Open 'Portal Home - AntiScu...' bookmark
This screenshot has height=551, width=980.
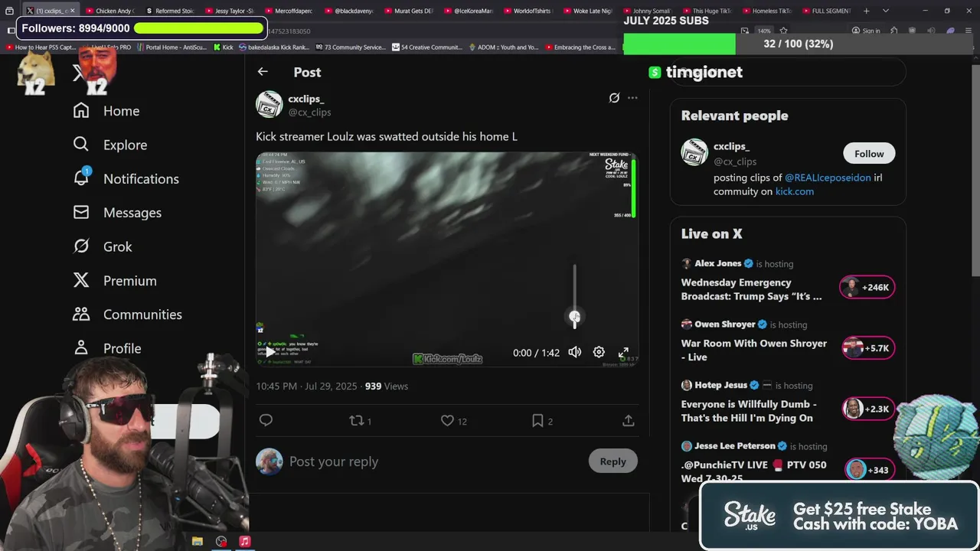point(171,47)
